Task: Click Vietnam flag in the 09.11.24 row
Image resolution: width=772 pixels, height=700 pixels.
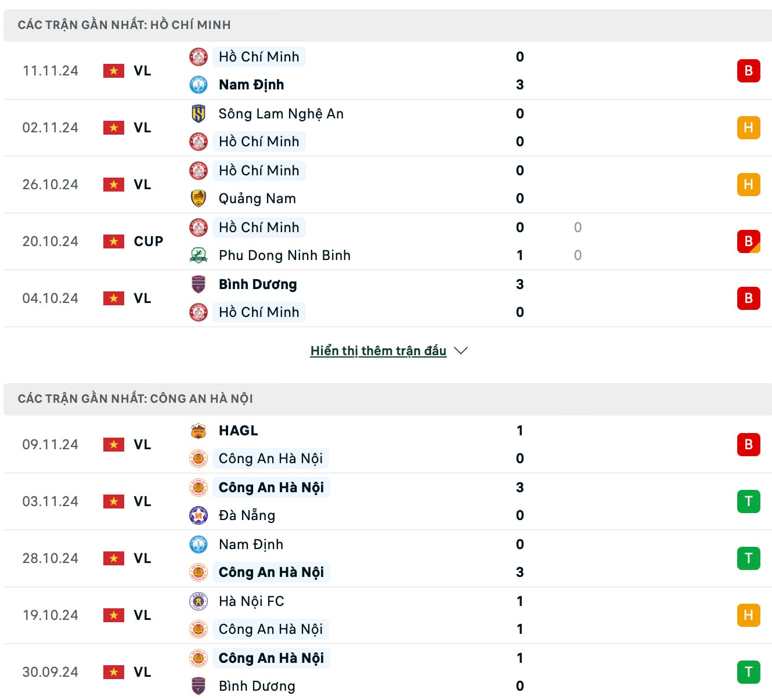Action: pyautogui.click(x=114, y=445)
